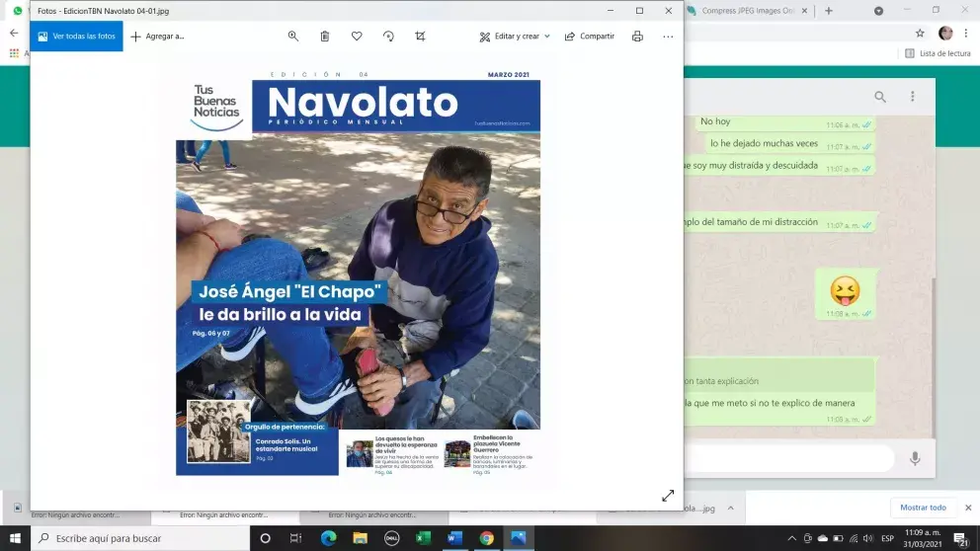
Task: Switch to Compress JPEG Images Chrome tab
Action: [748, 11]
